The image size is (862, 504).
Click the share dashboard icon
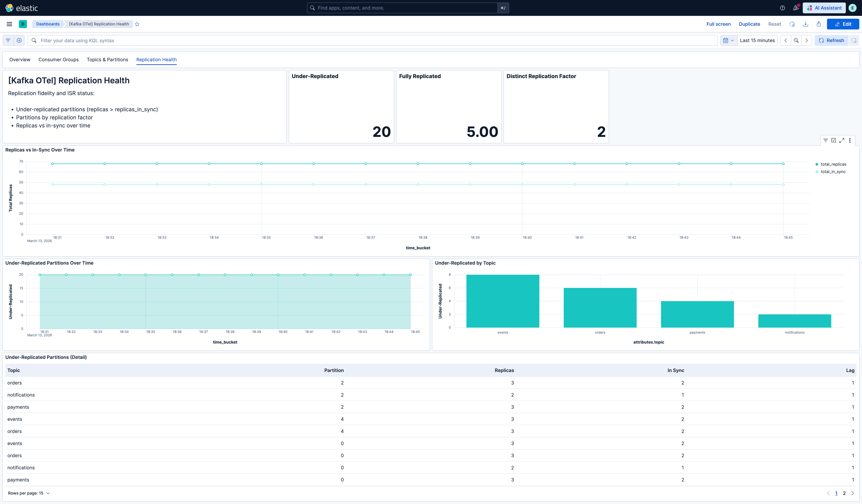[819, 24]
